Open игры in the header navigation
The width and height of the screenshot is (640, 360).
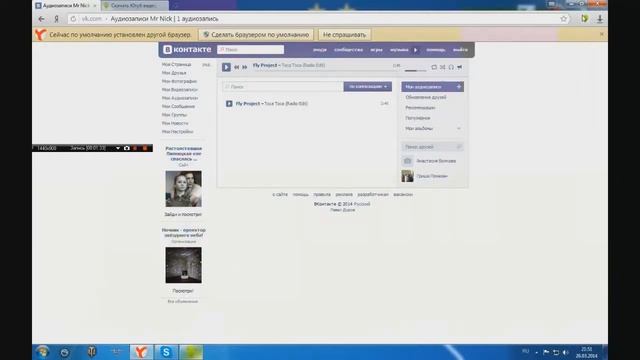pos(376,50)
